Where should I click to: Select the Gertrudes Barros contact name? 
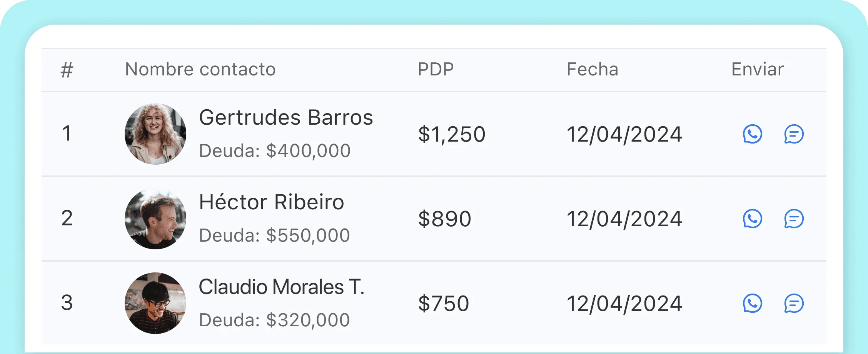(x=286, y=117)
